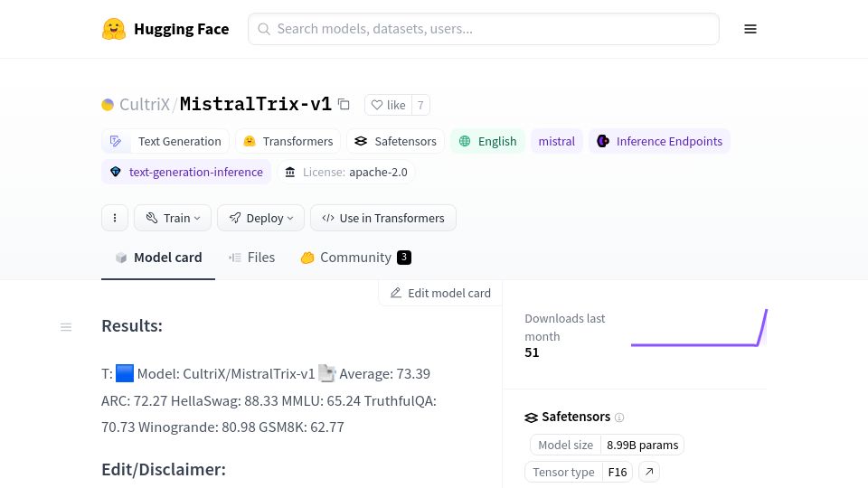Click the Average: 73.39 text
The width and height of the screenshot is (868, 488).
[385, 373]
